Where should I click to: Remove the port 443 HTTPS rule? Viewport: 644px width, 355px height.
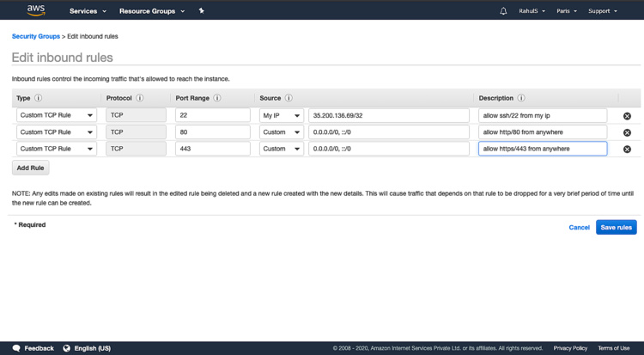click(627, 149)
